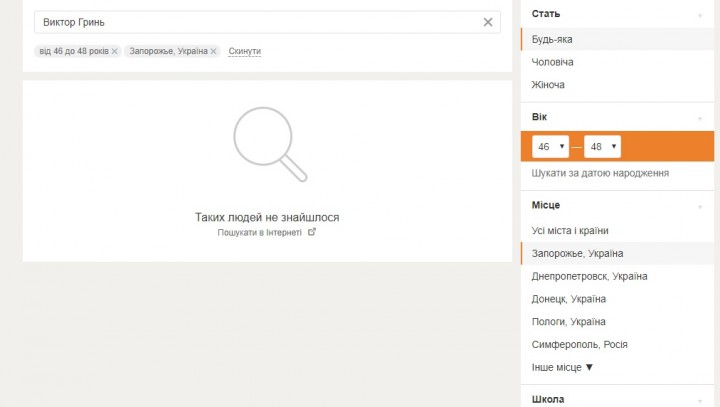The image size is (720, 407).
Task: Choose 'Жіноча' gender filter
Action: coord(548,85)
